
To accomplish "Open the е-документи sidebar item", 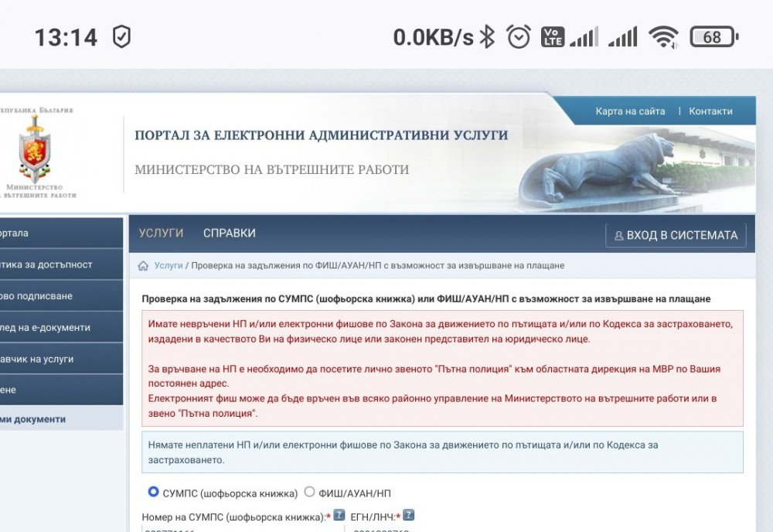I will (46, 328).
